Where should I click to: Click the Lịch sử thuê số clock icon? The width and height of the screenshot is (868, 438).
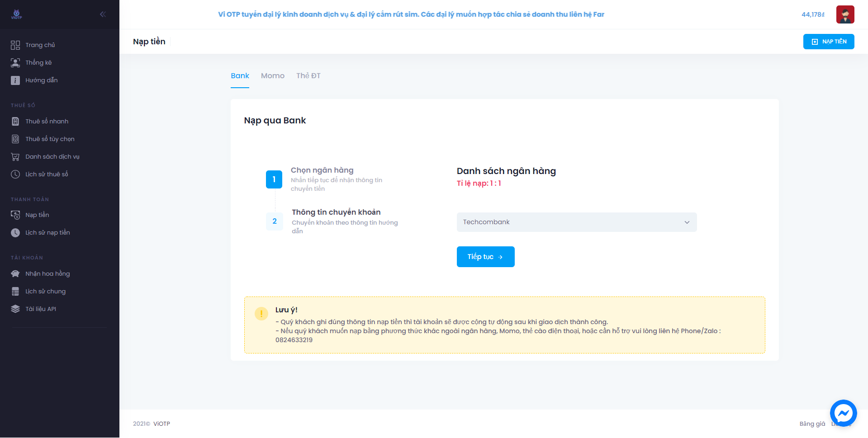pos(15,174)
